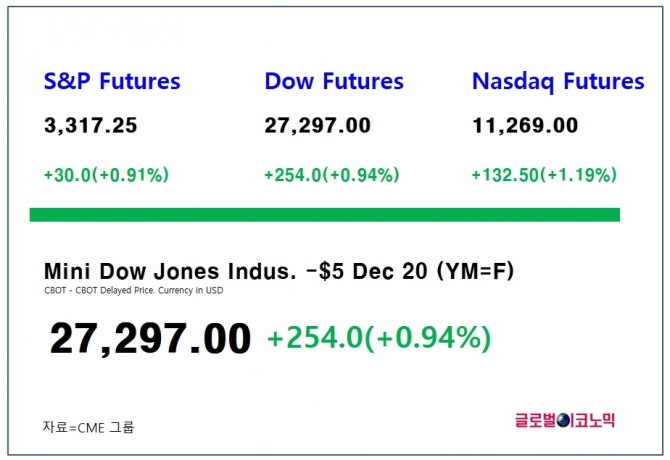Image resolution: width=670 pixels, height=460 pixels.
Task: Click the red 글로벌 logo text
Action: 535,422
